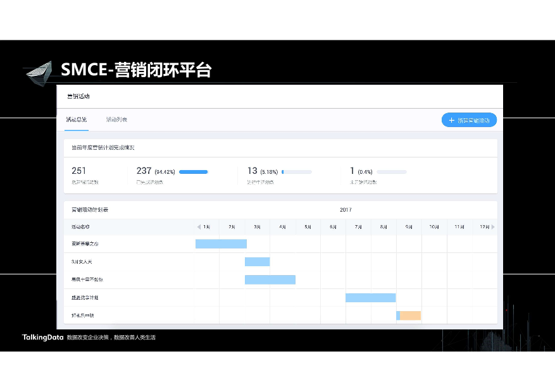555x392 pixels.
Task: Click the 5月 column header
Action: click(x=308, y=227)
